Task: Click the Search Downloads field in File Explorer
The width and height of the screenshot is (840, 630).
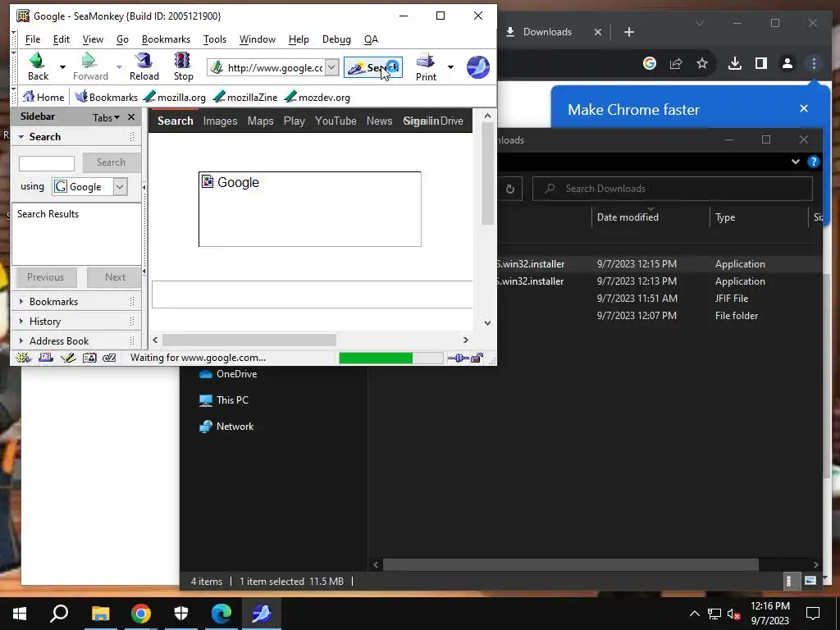Action: coord(673,189)
